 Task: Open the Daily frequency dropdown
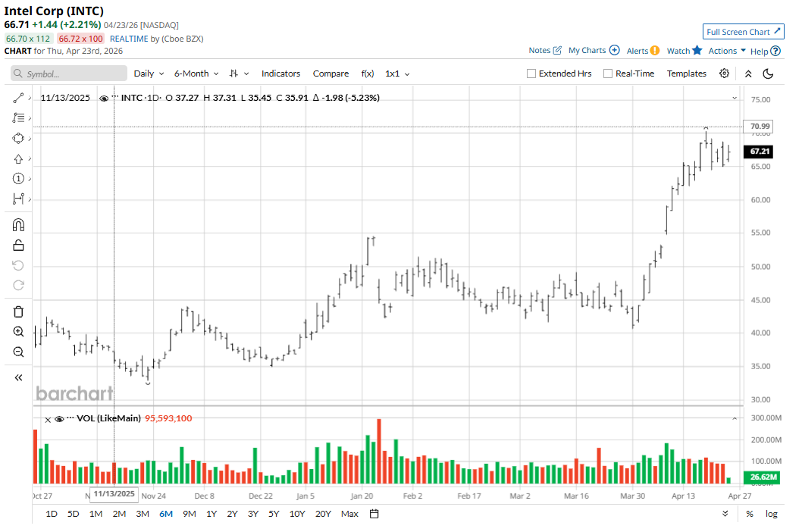149,74
